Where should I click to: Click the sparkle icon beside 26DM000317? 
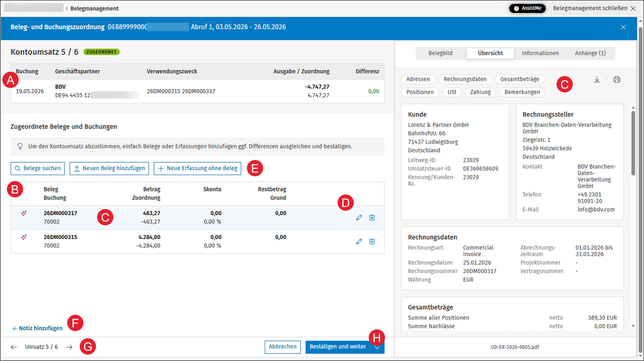click(24, 213)
